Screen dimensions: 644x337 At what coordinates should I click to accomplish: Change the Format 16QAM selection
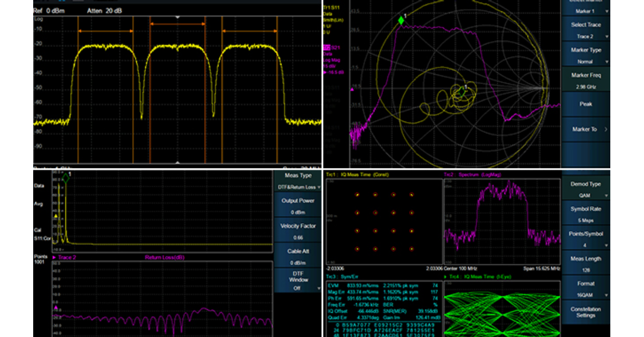586,289
